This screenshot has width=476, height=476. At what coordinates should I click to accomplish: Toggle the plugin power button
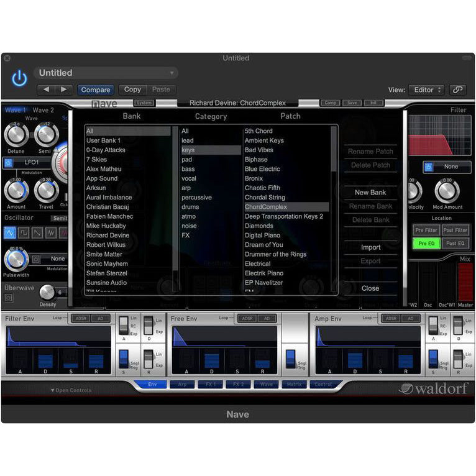[20, 78]
